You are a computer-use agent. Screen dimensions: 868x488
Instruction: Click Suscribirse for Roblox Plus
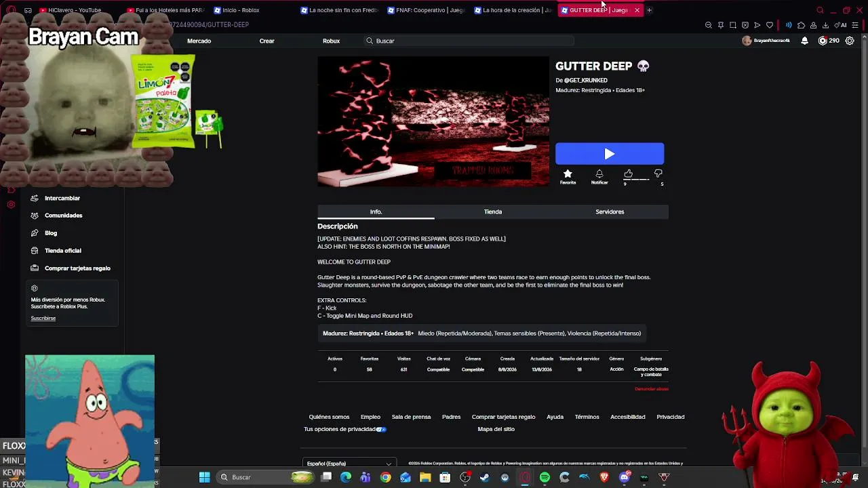(43, 319)
